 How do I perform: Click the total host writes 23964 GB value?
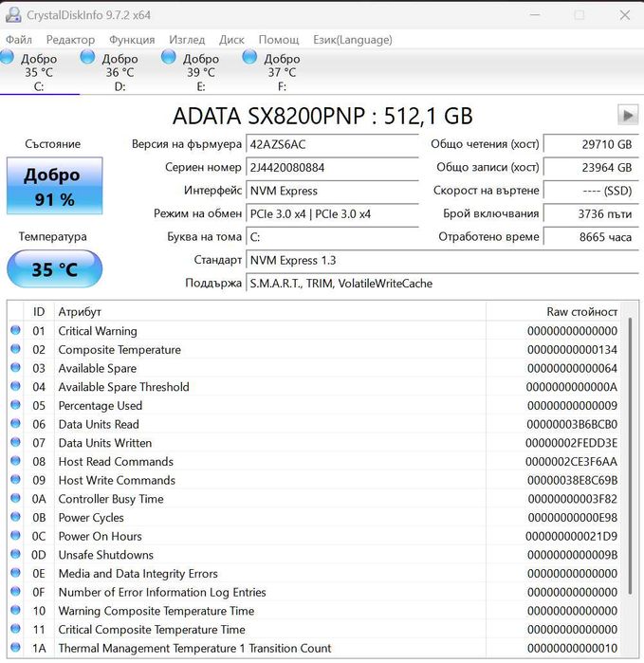click(x=591, y=168)
